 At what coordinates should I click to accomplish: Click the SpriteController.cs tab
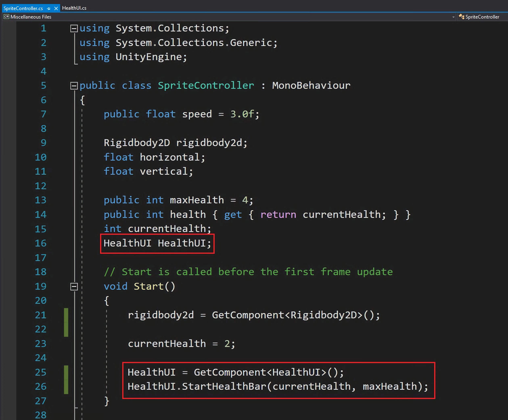pyautogui.click(x=27, y=8)
